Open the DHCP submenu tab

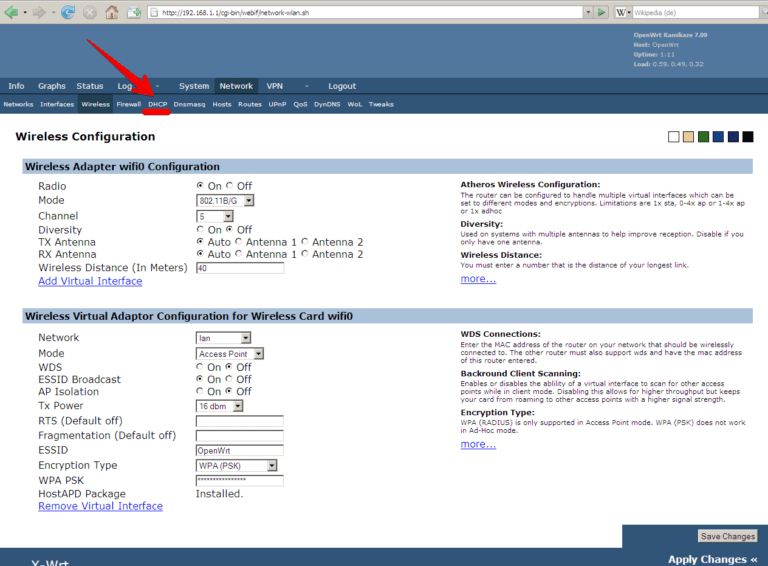click(157, 104)
